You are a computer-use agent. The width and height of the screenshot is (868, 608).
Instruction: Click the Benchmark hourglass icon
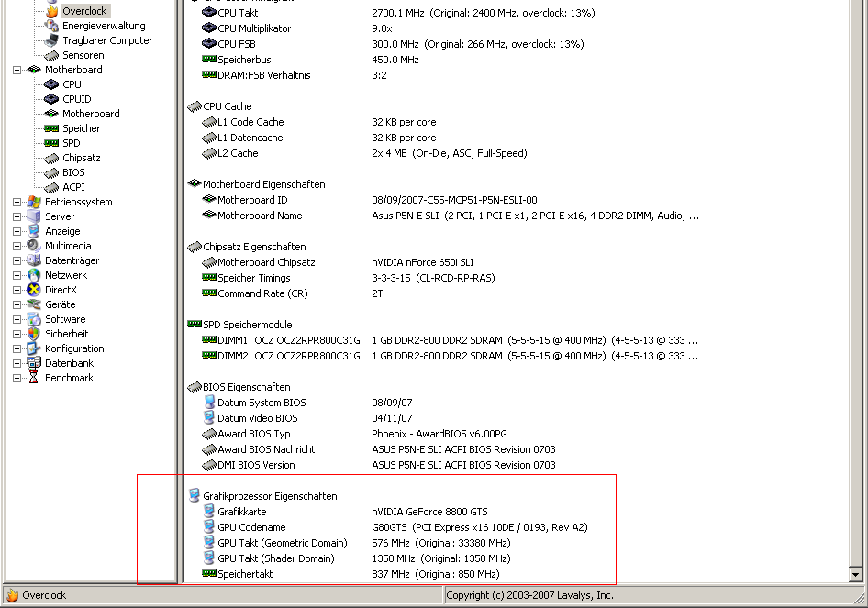click(x=34, y=378)
